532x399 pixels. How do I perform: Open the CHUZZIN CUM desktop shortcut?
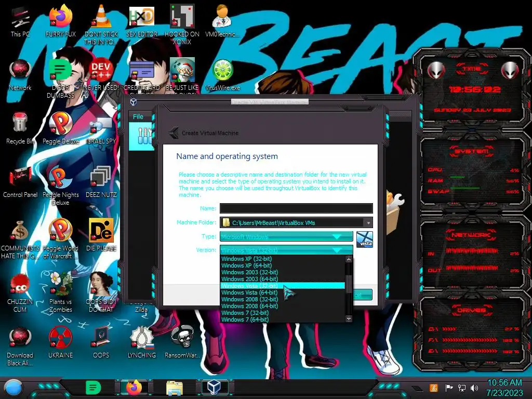pos(20,293)
